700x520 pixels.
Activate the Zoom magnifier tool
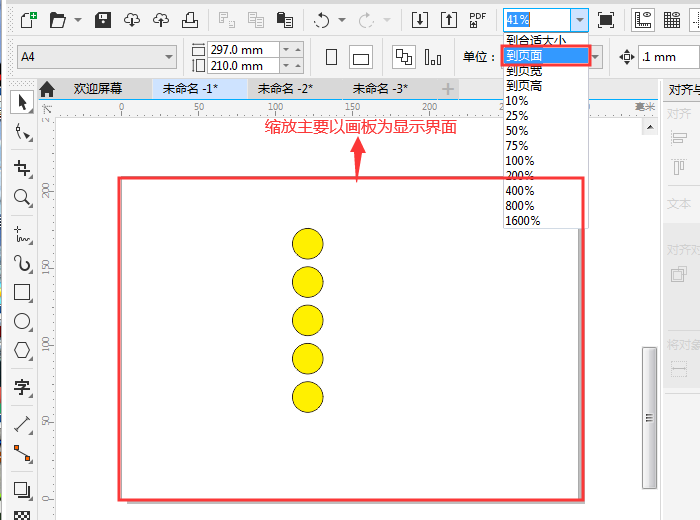[22, 198]
